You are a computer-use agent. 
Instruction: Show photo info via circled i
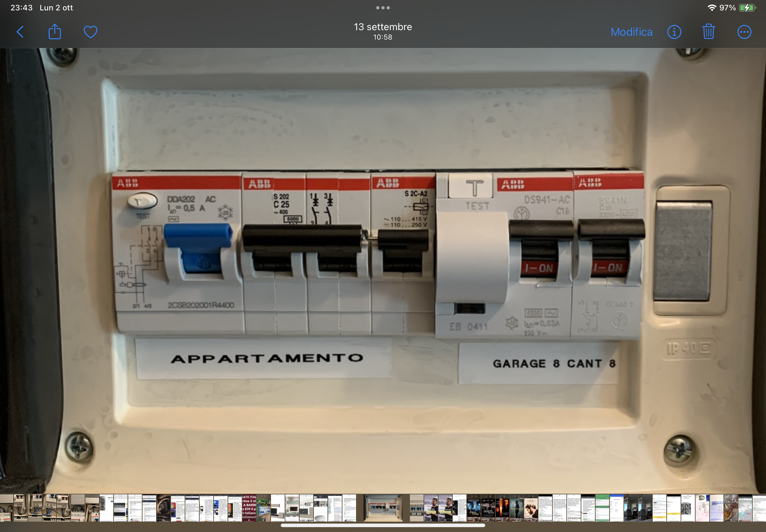click(x=674, y=32)
